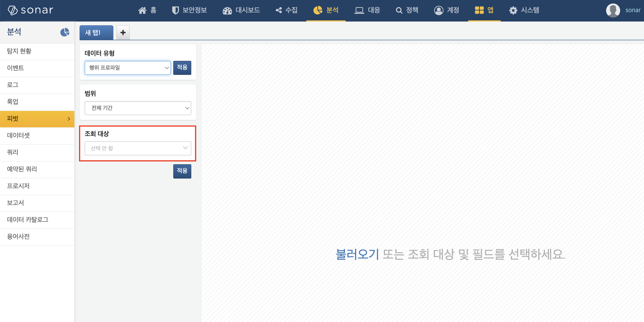The height and width of the screenshot is (322, 644).
Task: Click the sidebar 분석 pie chart icon
Action: click(65, 32)
